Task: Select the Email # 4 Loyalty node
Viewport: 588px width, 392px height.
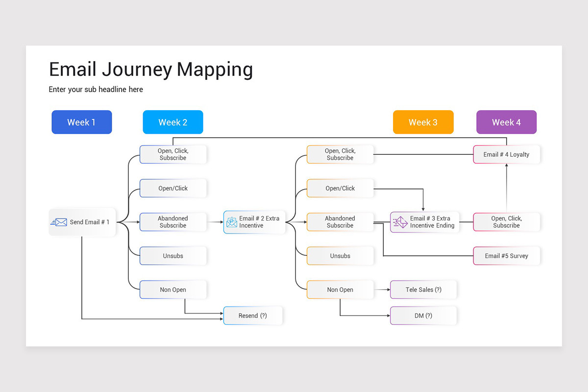Action: 506,154
